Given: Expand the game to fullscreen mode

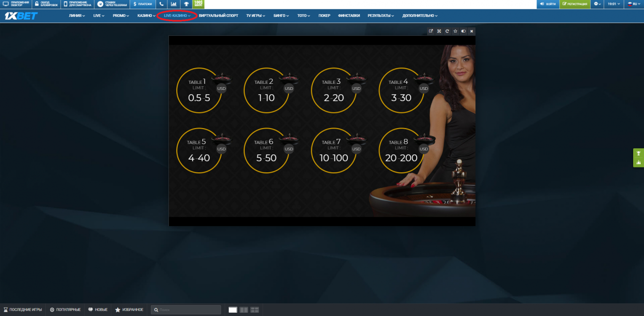Looking at the screenshot, I should click(x=439, y=31).
